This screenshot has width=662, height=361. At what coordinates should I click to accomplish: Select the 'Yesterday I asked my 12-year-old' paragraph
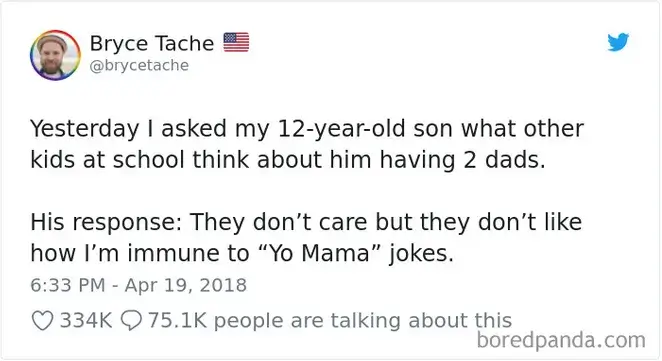307,144
